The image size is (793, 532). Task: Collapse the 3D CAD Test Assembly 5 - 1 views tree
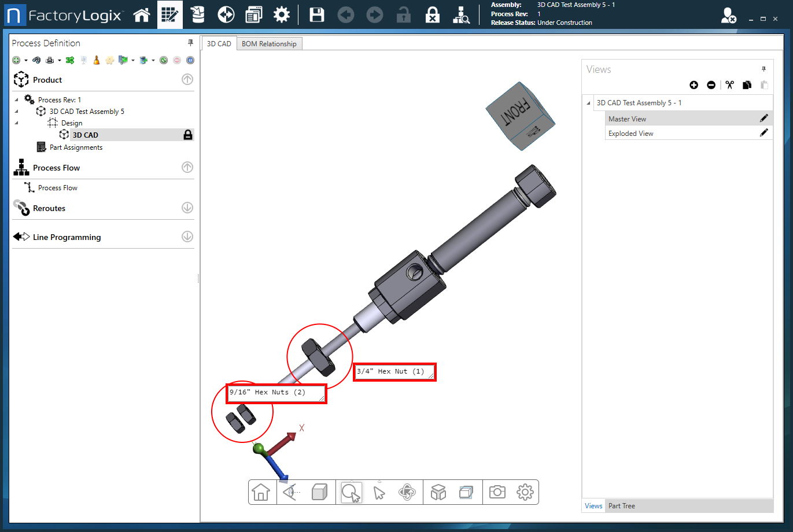coord(589,103)
